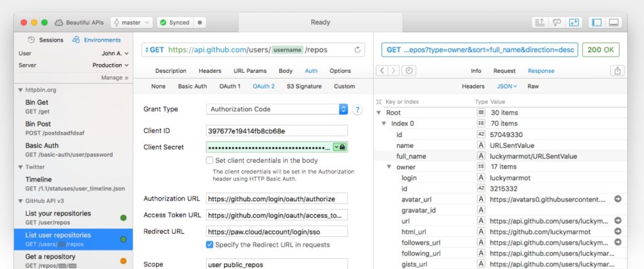Screen dimensions: 644x269
Task: Open the Grant Type help question mark
Action: click(x=357, y=109)
